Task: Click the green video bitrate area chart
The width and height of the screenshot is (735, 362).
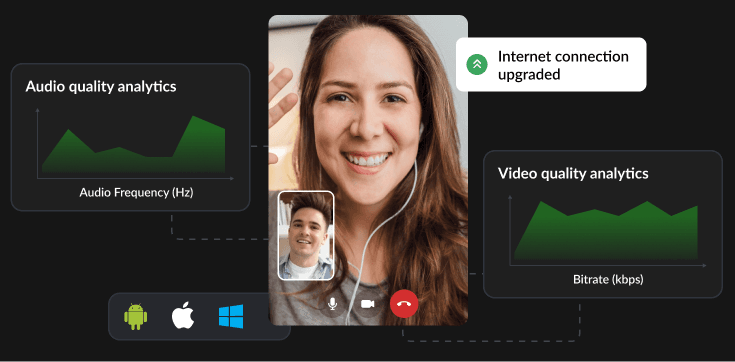Action: (606, 230)
